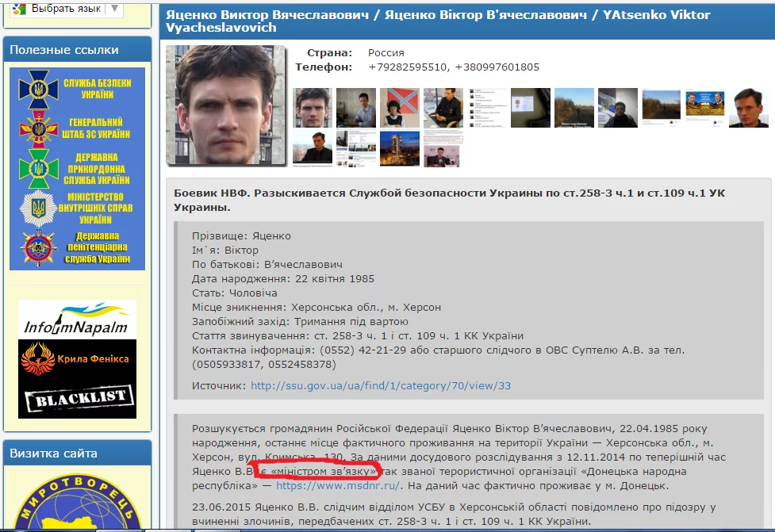Open thumbnail of seated man in dark jacket
Screen dimensions: 775x532
443,108
